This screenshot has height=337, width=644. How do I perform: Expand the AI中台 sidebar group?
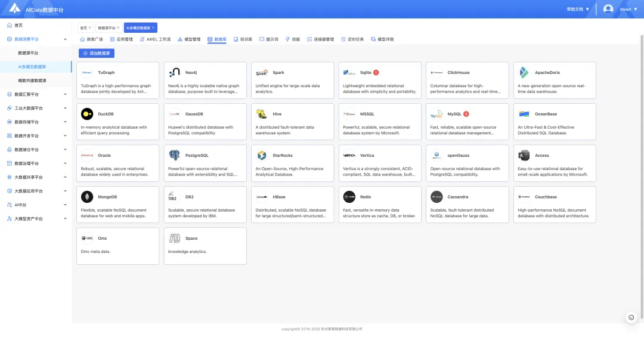[65, 205]
